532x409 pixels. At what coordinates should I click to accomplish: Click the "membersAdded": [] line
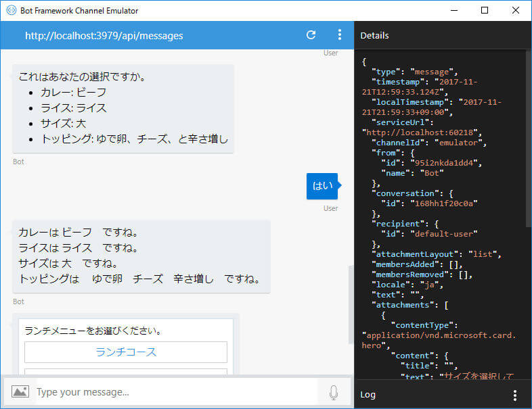point(417,264)
